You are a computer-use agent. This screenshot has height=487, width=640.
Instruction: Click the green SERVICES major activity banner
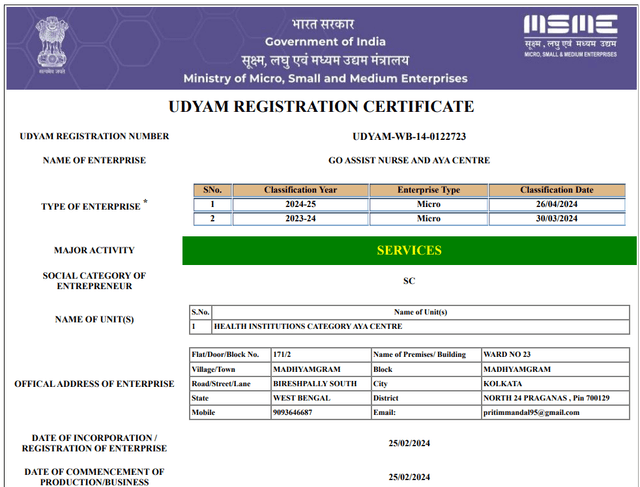pos(409,250)
